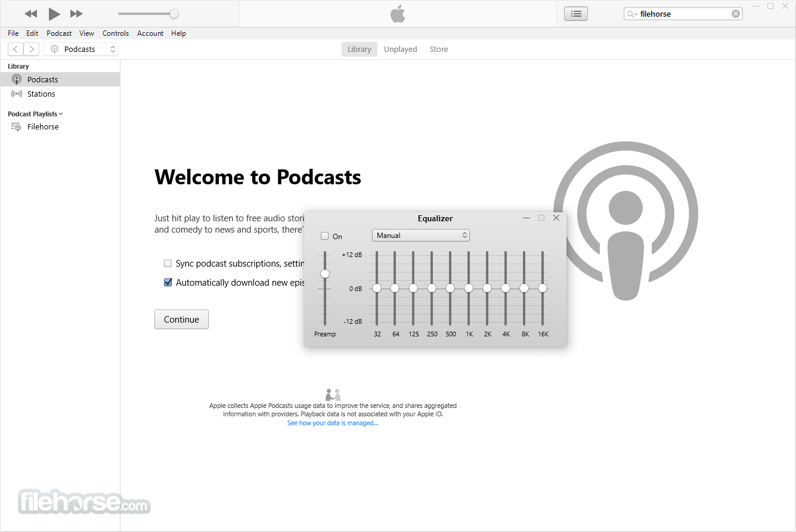Screen dimensions: 796x532
Task: Click the 1K band slider knob
Action: 469,288
